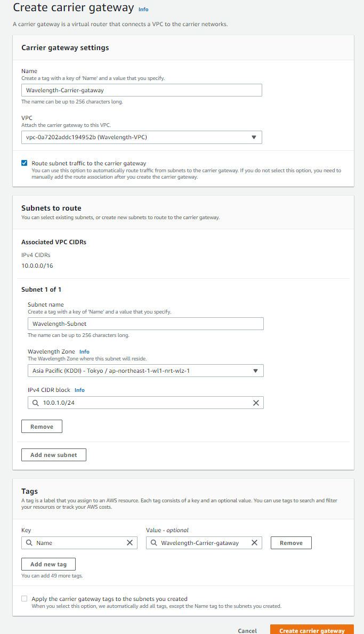The image size is (364, 634).
Task: Open the VPC selection dropdown
Action: pos(141,137)
